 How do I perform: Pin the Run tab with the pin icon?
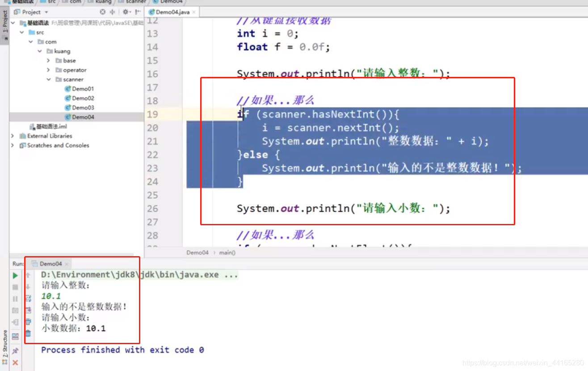(15, 351)
